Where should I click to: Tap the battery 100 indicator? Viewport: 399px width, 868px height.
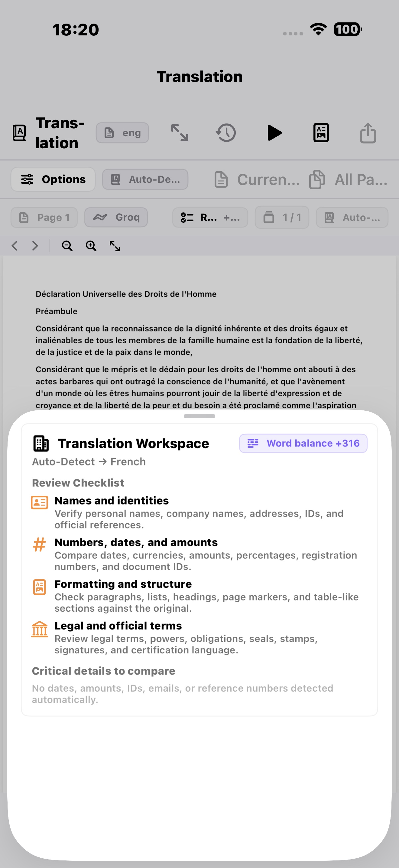pos(348,29)
